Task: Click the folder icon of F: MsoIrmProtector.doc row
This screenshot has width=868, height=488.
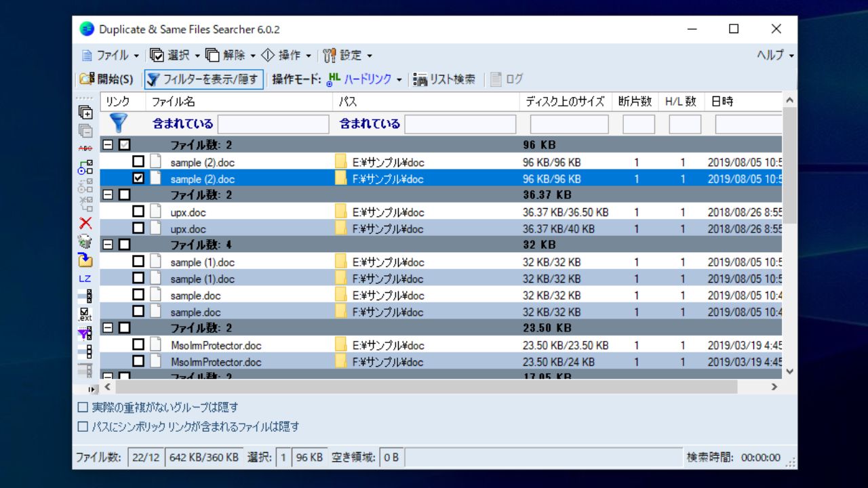Action: pyautogui.click(x=341, y=362)
